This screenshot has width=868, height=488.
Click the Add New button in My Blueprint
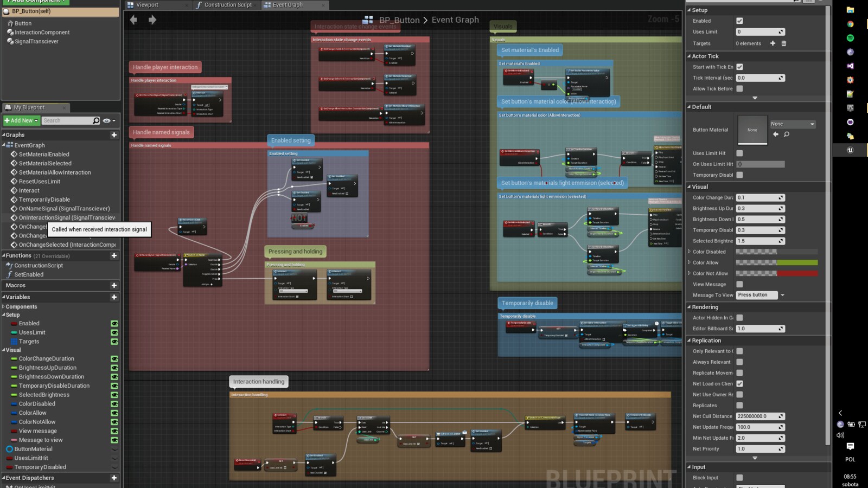20,120
